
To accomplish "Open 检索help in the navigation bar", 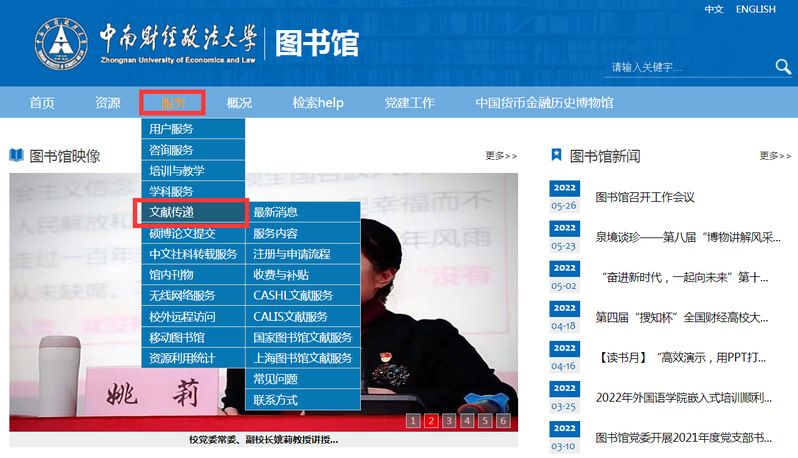I will click(x=317, y=102).
